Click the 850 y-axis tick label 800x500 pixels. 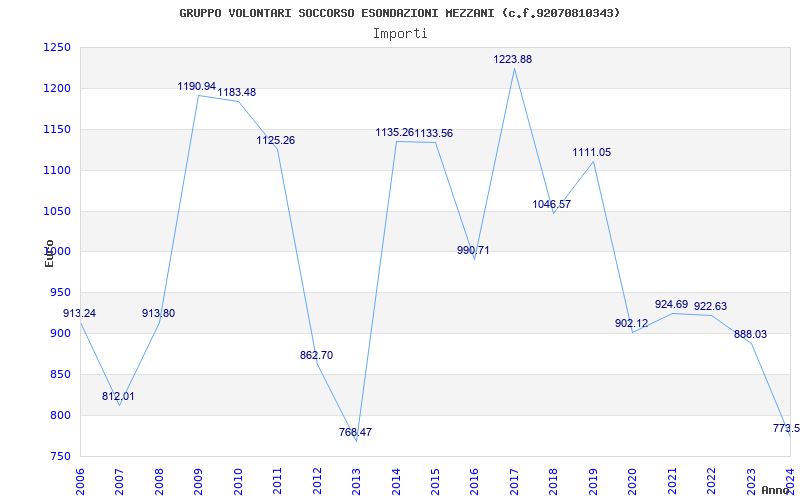coord(59,374)
